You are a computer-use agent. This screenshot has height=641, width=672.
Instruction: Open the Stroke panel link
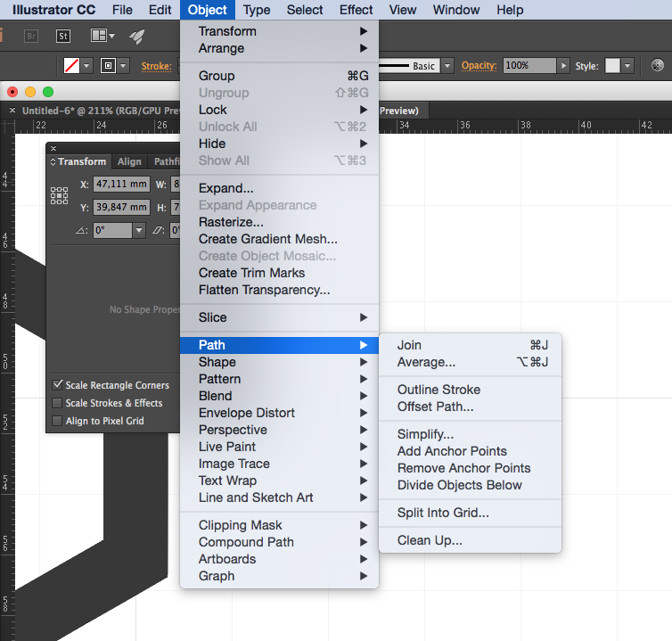pos(157,66)
